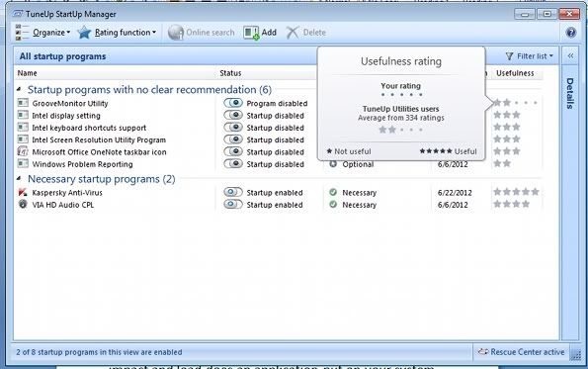Select the Kaspersky Anti-Virus red icon
The height and width of the screenshot is (369, 588).
(23, 192)
